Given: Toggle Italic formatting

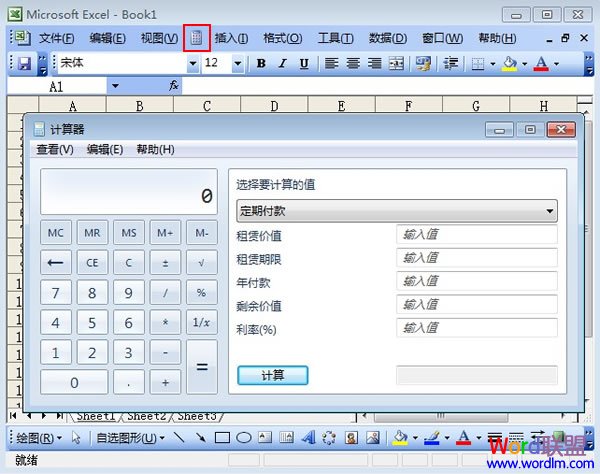Looking at the screenshot, I should coord(283,63).
